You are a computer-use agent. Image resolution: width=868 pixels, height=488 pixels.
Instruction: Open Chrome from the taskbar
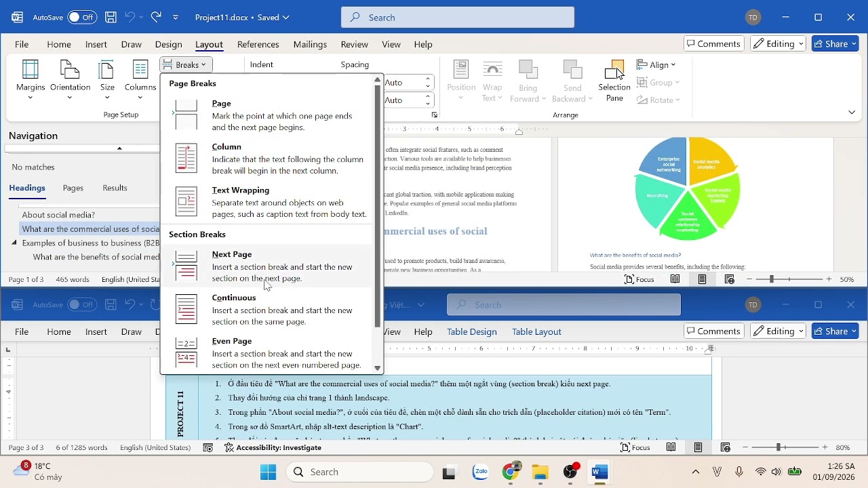[511, 472]
